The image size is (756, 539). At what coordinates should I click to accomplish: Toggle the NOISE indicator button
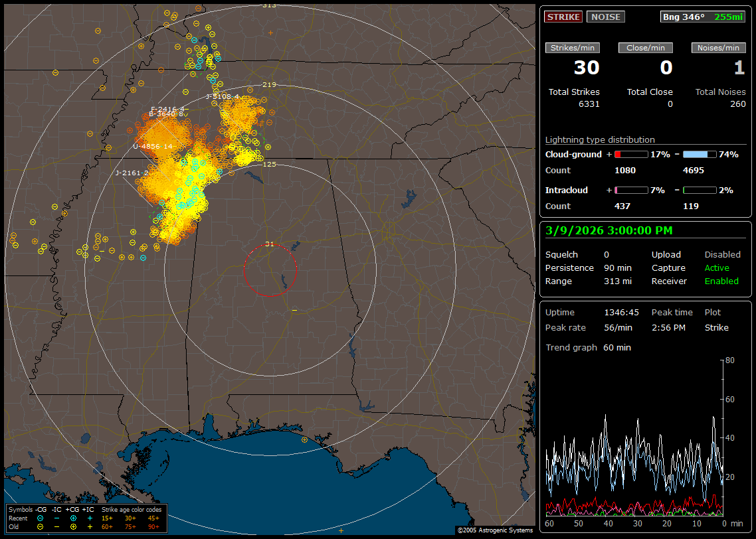pos(605,17)
